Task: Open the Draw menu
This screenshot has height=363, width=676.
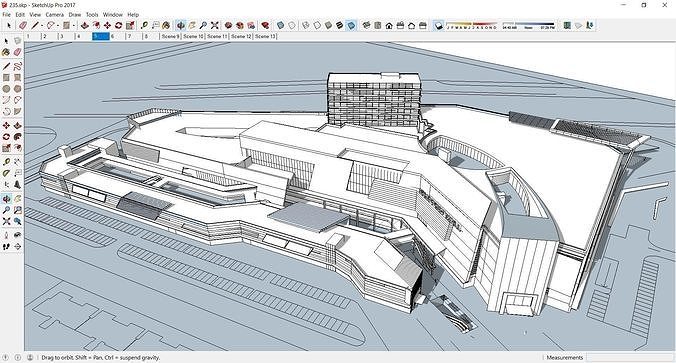Action: pos(75,15)
